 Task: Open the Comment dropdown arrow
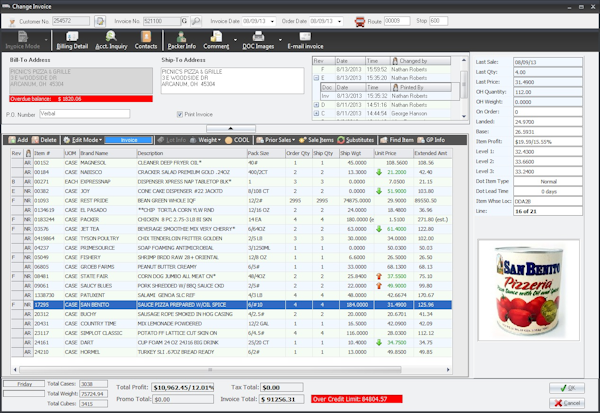point(235,40)
